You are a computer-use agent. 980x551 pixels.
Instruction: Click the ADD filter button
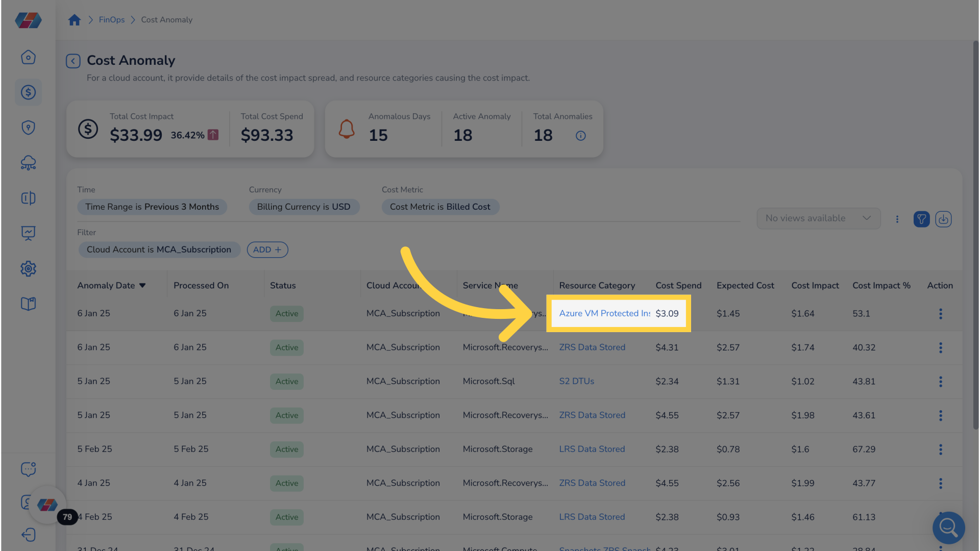coord(267,249)
